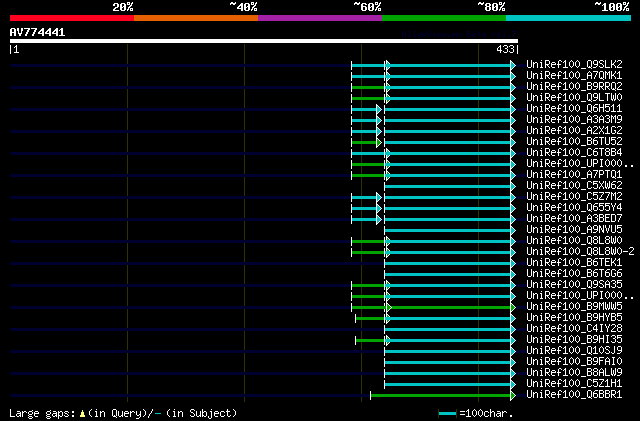Click the UniRef100_B6TU52 label
Image resolution: width=640 pixels, height=421 pixels.
click(x=574, y=142)
